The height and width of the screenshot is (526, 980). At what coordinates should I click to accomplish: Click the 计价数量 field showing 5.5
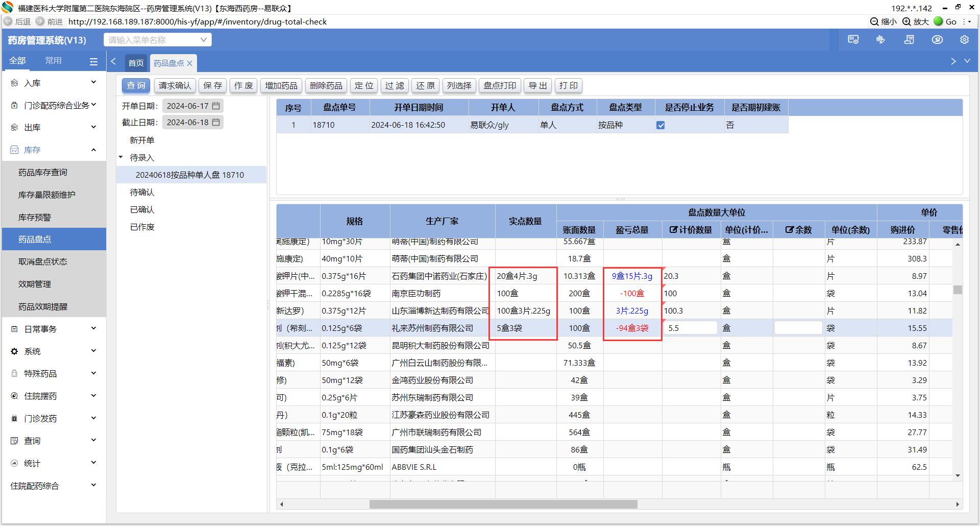[x=691, y=328]
